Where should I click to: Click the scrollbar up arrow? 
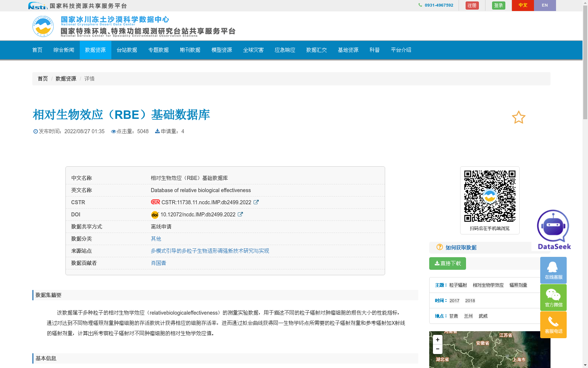tap(585, 3)
